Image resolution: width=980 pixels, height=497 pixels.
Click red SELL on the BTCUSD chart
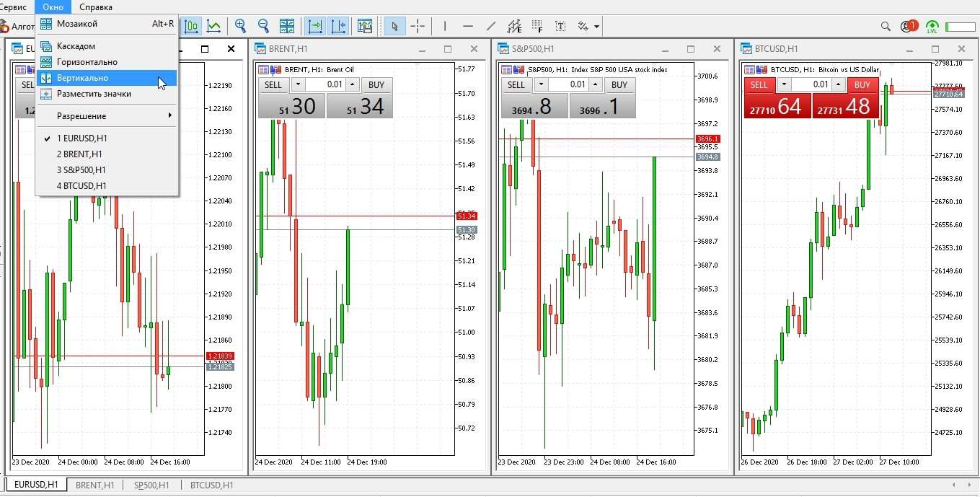tap(759, 84)
